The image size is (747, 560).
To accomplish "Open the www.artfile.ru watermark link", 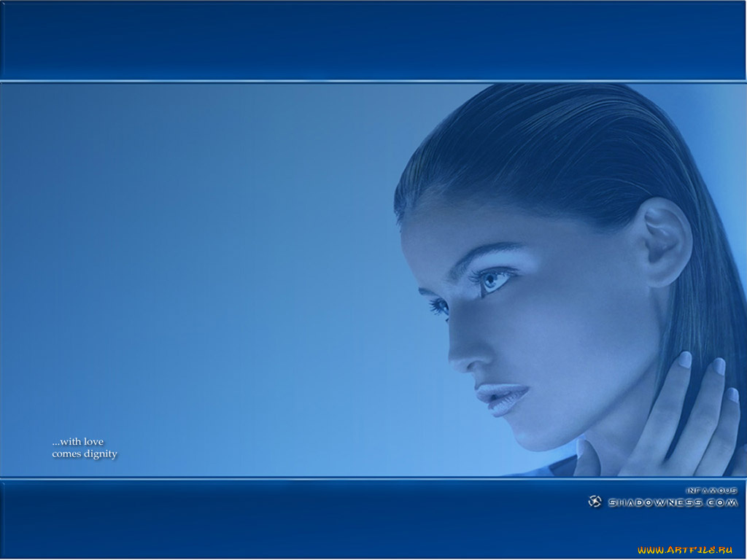I will (x=684, y=550).
